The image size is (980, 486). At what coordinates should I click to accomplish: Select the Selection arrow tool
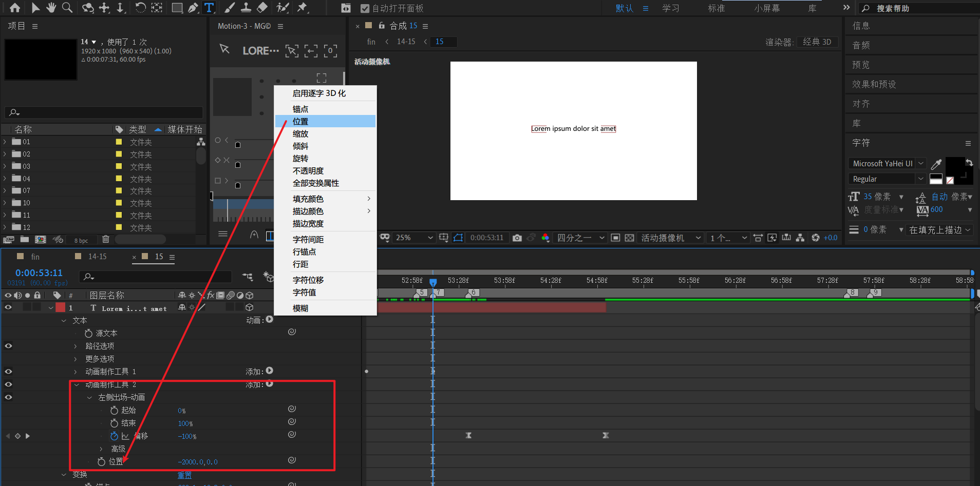pyautogui.click(x=35, y=8)
